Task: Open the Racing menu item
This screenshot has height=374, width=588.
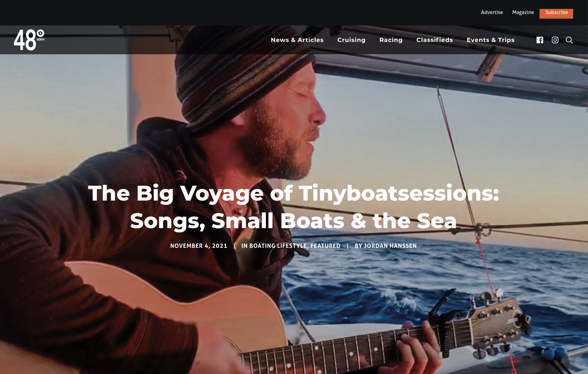Action: pyautogui.click(x=391, y=40)
